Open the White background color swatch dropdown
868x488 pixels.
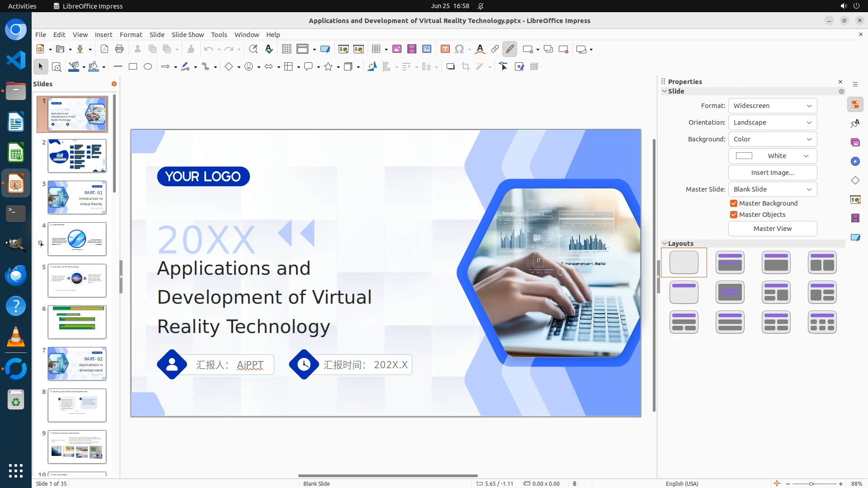(772, 156)
